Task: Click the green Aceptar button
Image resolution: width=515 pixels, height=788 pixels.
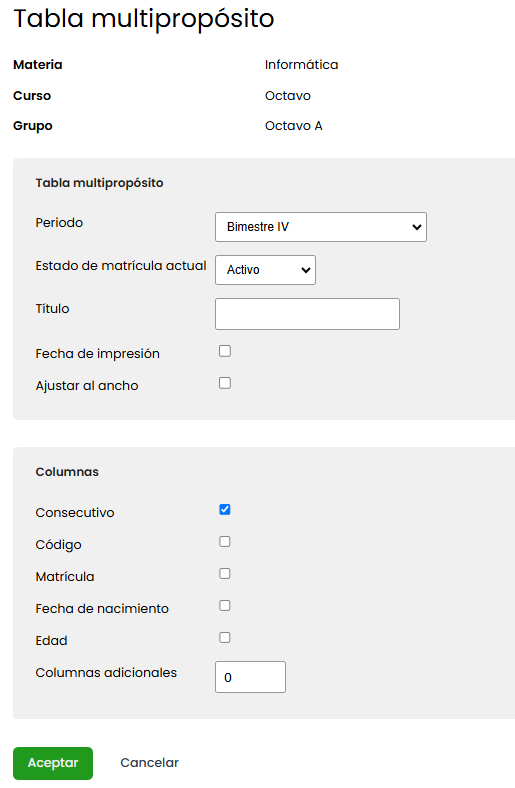Action: [53, 763]
